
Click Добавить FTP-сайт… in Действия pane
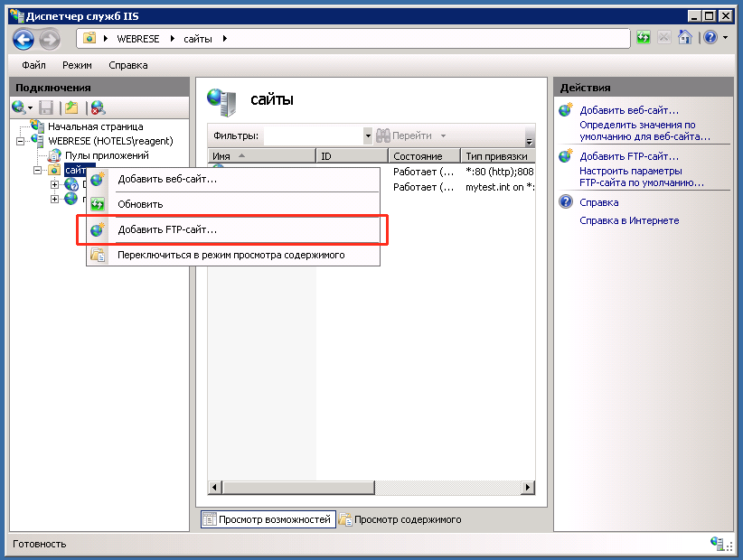[629, 156]
